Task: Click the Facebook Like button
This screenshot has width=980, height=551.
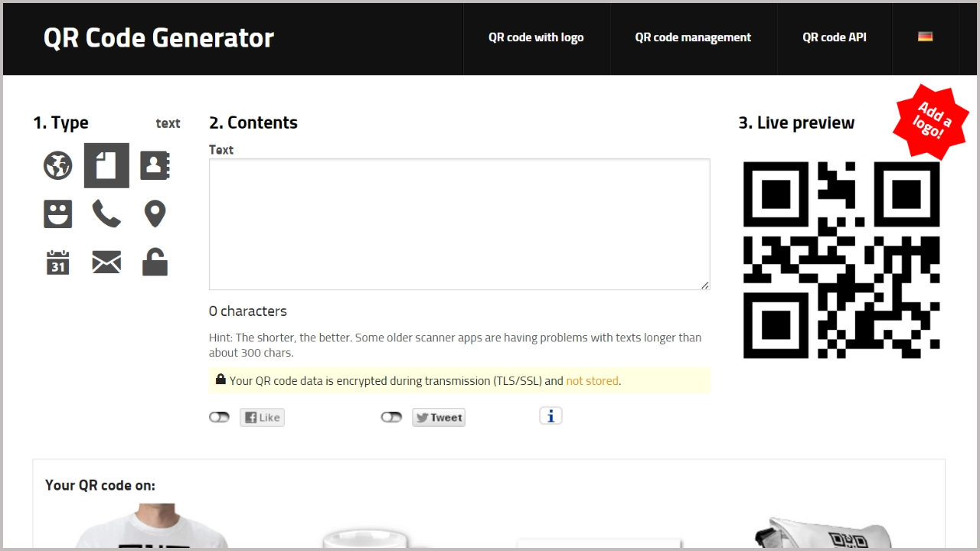Action: point(262,417)
